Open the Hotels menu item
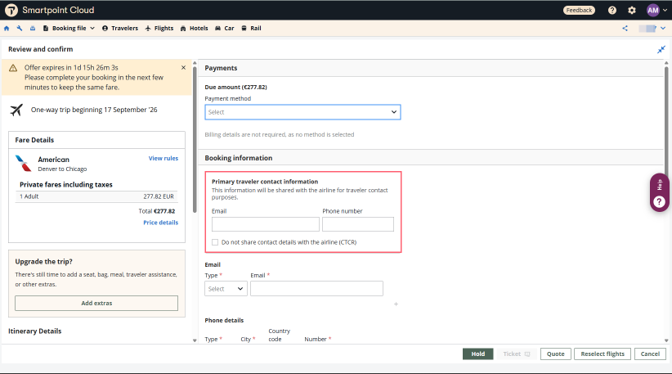This screenshot has width=672, height=374. [x=194, y=28]
